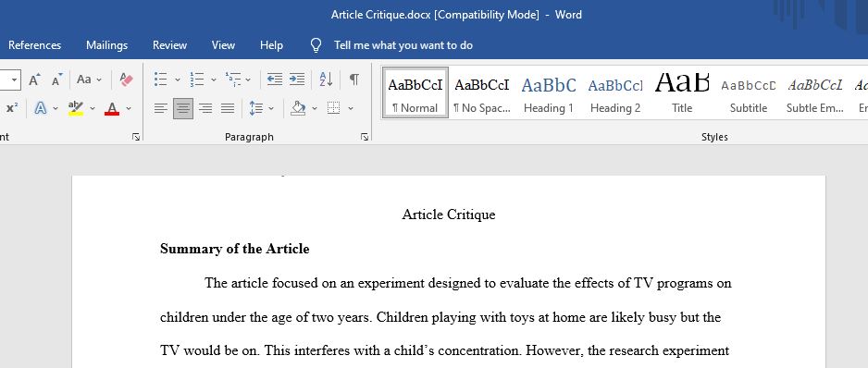Screen dimensions: 868x368
Task: Increase paragraph indent
Action: click(297, 80)
